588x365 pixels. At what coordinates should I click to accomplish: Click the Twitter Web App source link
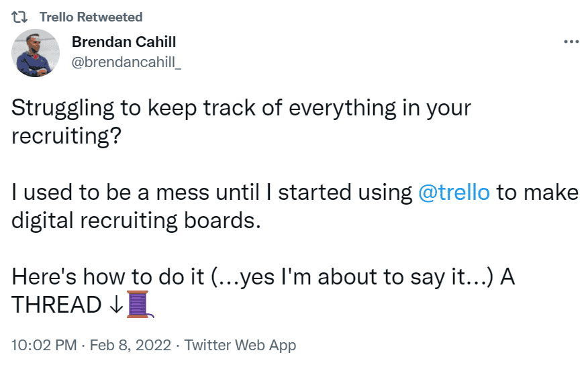click(240, 346)
